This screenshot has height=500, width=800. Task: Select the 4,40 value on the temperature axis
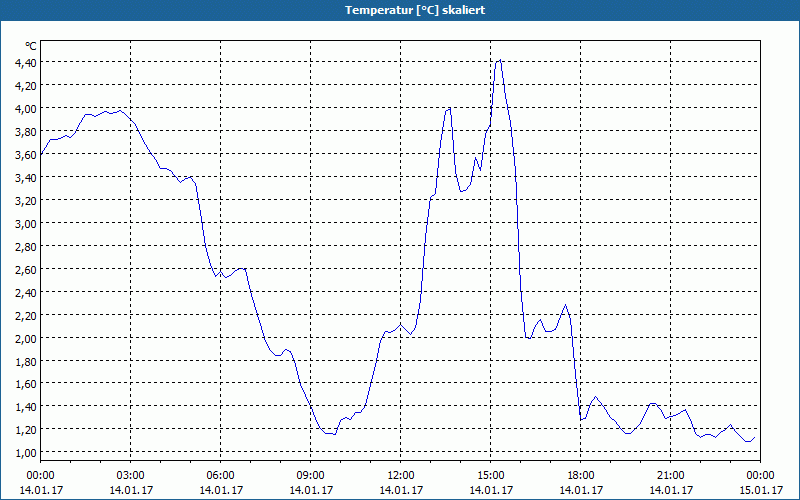pyautogui.click(x=27, y=62)
